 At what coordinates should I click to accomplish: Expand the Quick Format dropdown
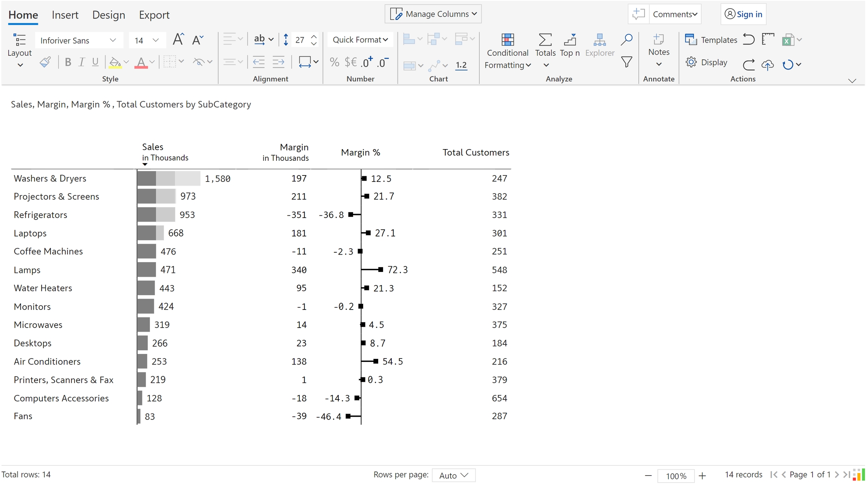360,40
